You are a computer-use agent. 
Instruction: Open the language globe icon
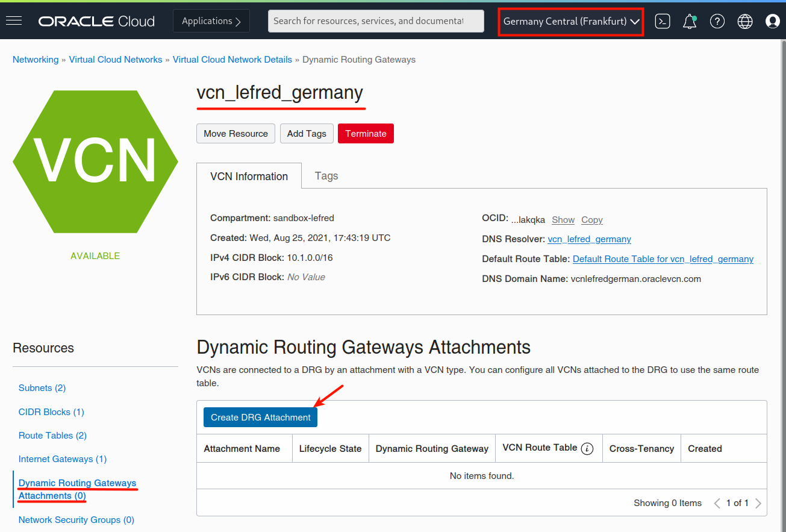coord(745,21)
